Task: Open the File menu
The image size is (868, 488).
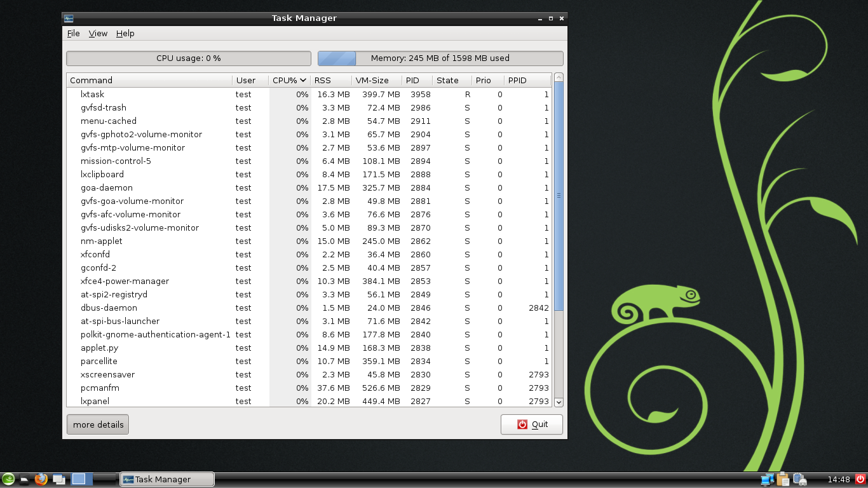Action: (73, 33)
